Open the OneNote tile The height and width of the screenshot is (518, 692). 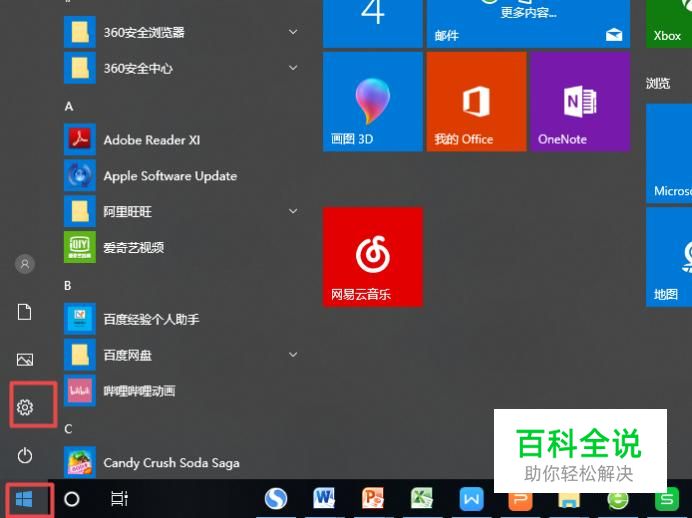[580, 102]
